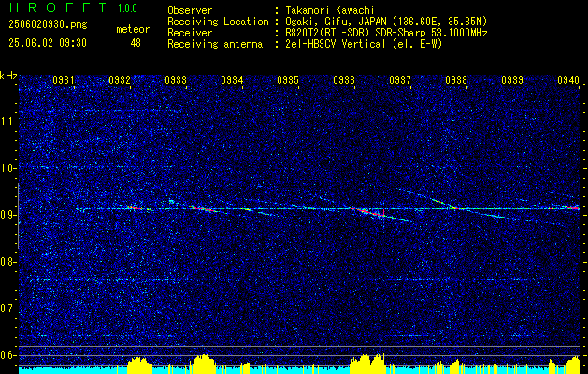Click the 0937 time marker
Image resolution: width=588 pixels, height=374 pixels.
tap(400, 79)
